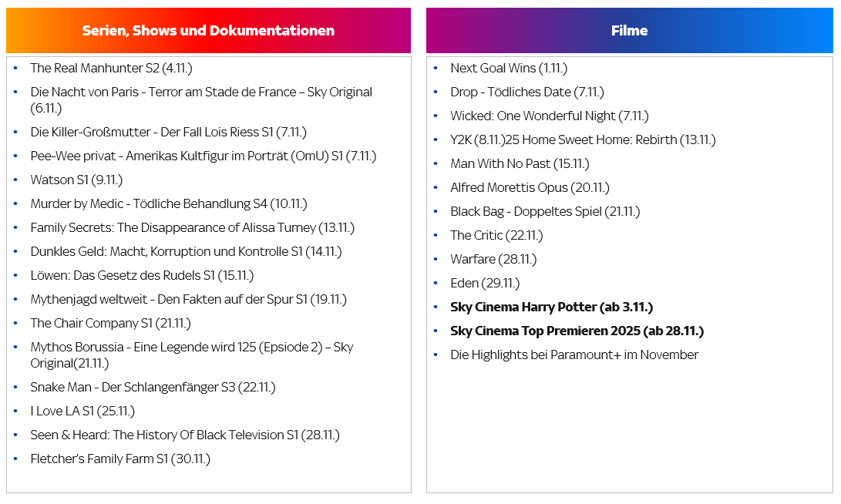Click 'Die Highlights bei Paramount+ im November'
Viewport: 841px width, 504px height.
pyautogui.click(x=574, y=355)
